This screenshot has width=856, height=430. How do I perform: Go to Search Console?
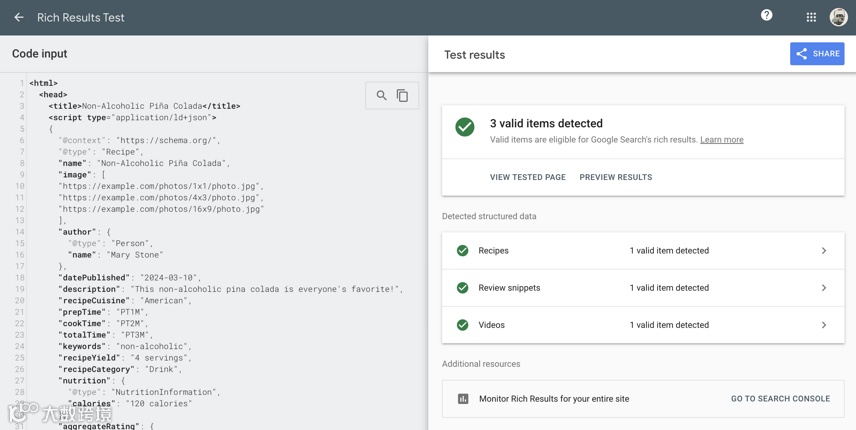[x=780, y=399]
